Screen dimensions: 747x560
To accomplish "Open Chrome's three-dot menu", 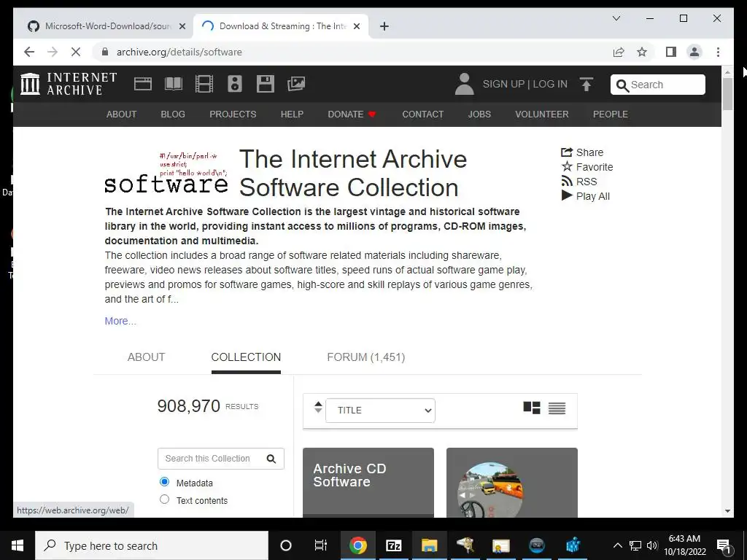I will 718,52.
